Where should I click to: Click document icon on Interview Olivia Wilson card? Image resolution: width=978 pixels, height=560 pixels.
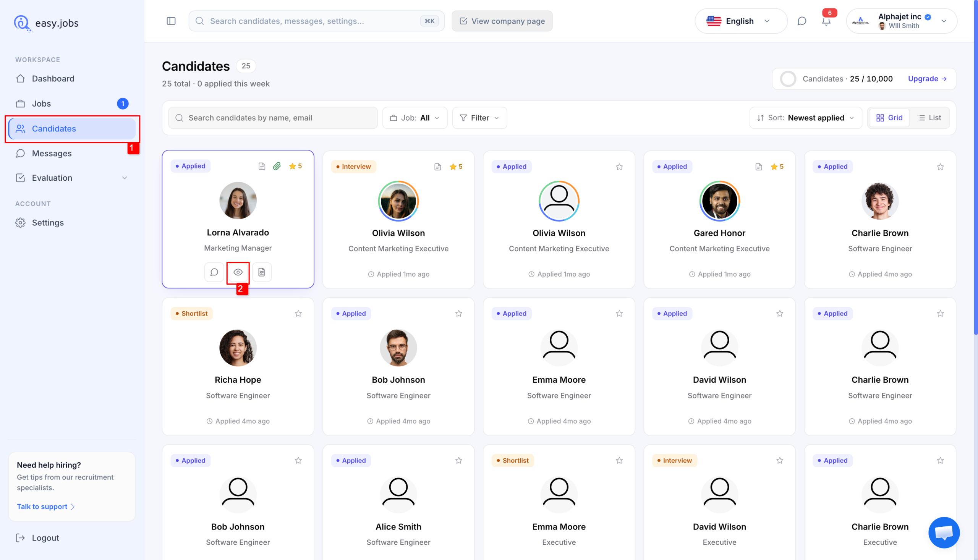438,167
